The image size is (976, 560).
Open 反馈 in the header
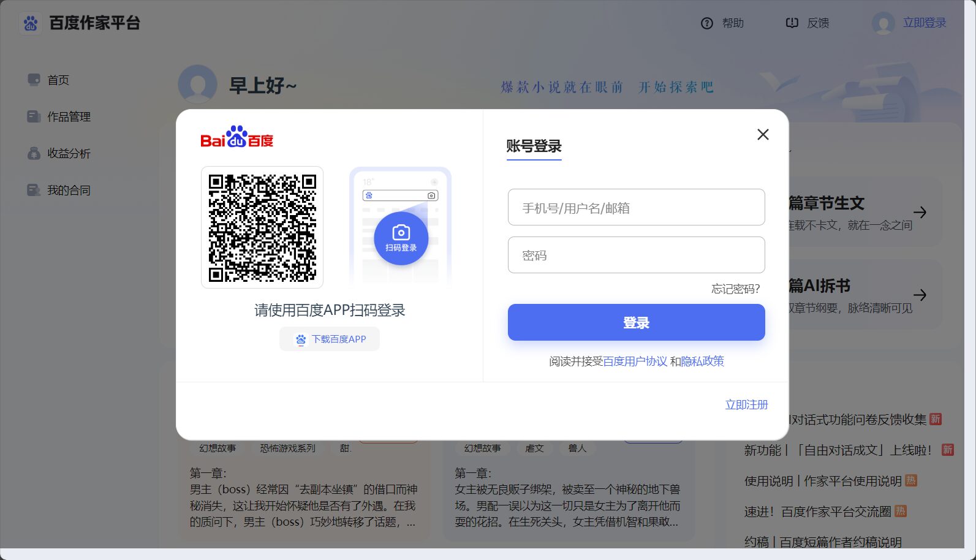point(818,23)
